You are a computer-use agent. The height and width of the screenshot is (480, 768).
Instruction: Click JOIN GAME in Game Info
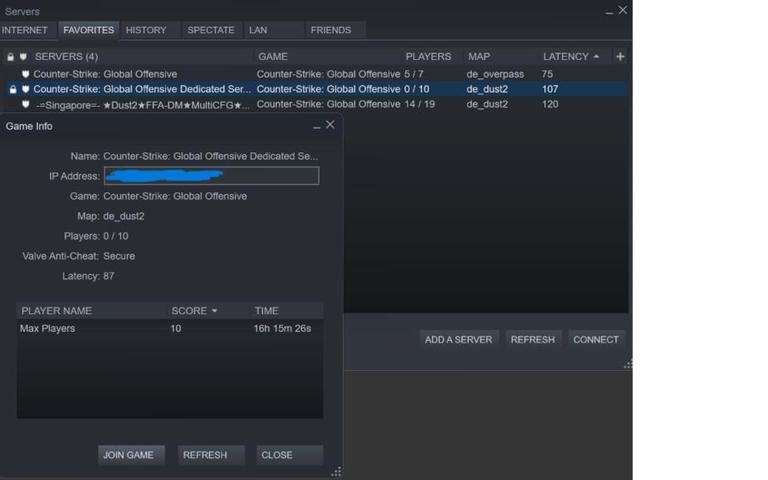pos(131,455)
